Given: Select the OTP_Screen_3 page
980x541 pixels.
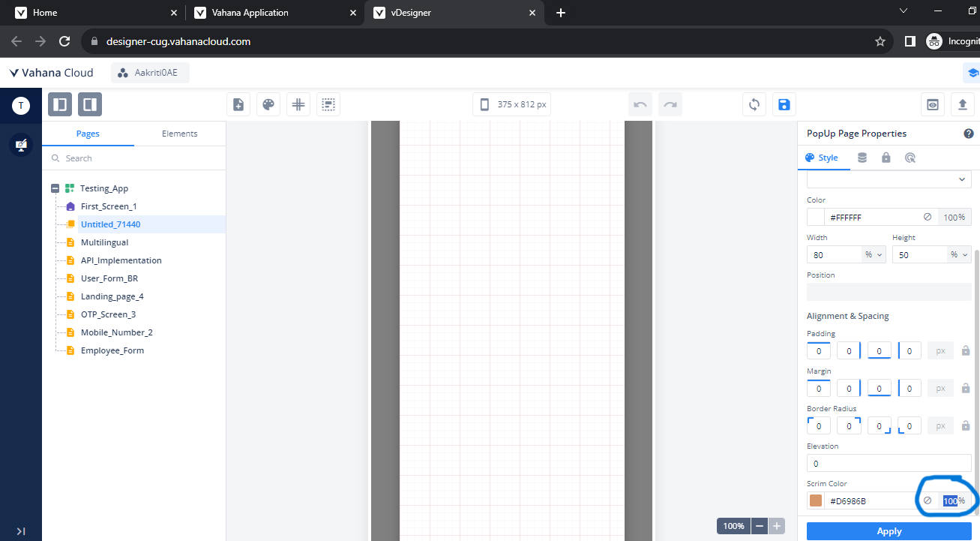Looking at the screenshot, I should click(108, 314).
